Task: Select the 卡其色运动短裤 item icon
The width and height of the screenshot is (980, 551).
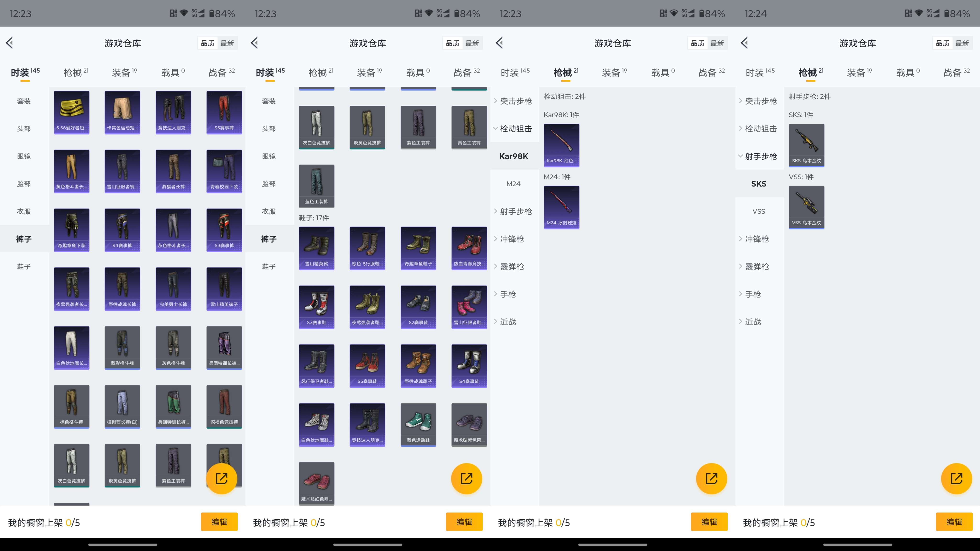Action: click(x=122, y=112)
